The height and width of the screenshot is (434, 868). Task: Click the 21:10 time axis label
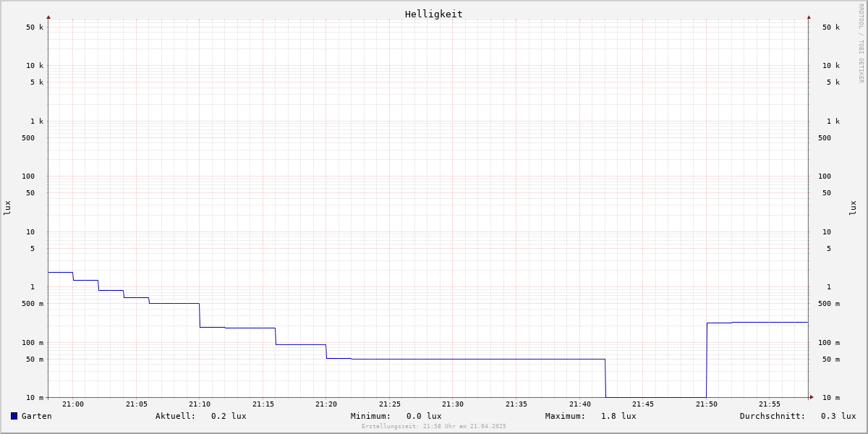click(200, 404)
